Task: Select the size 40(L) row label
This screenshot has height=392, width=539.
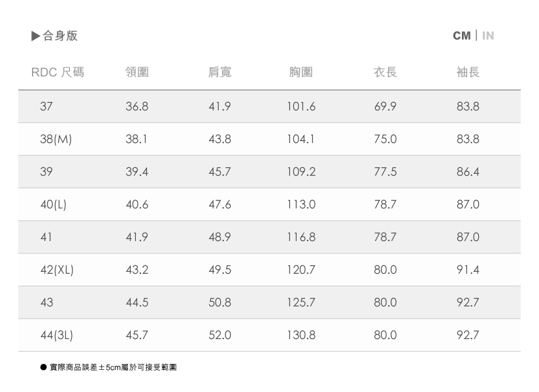Action: pos(54,204)
